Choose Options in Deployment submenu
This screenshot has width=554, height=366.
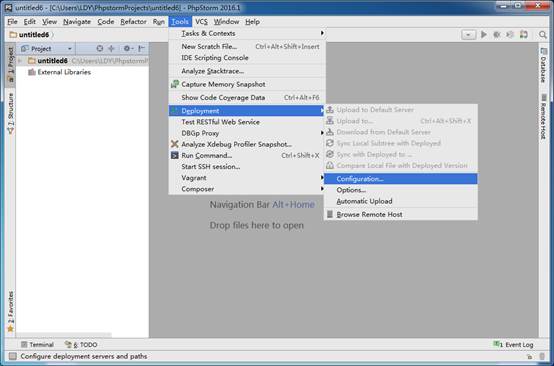[x=401, y=190]
